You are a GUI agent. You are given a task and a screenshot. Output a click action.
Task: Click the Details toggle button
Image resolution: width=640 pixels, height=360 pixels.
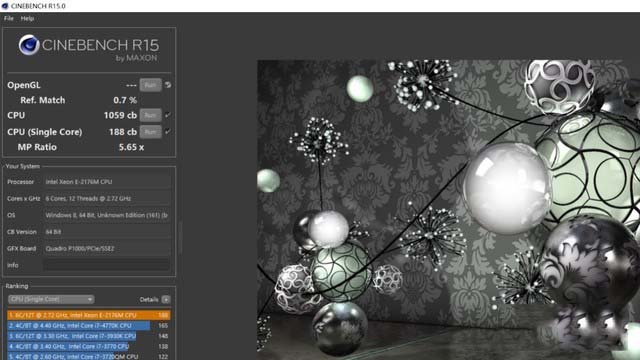(166, 300)
